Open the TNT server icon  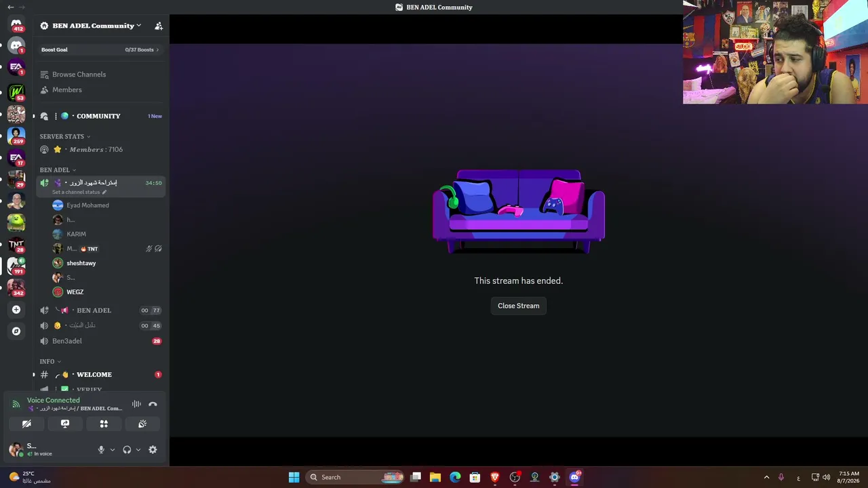16,244
